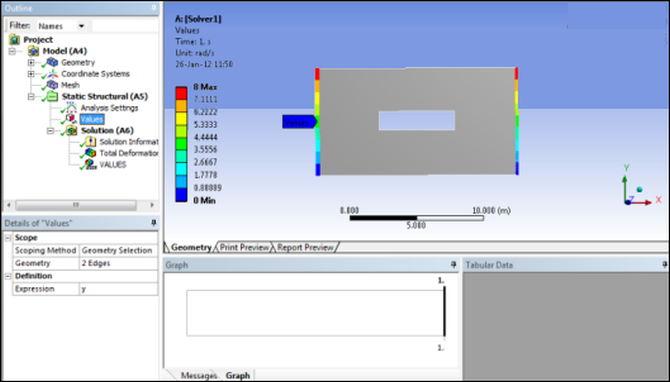Click the Outline scrollbar right arrow

click(x=152, y=205)
